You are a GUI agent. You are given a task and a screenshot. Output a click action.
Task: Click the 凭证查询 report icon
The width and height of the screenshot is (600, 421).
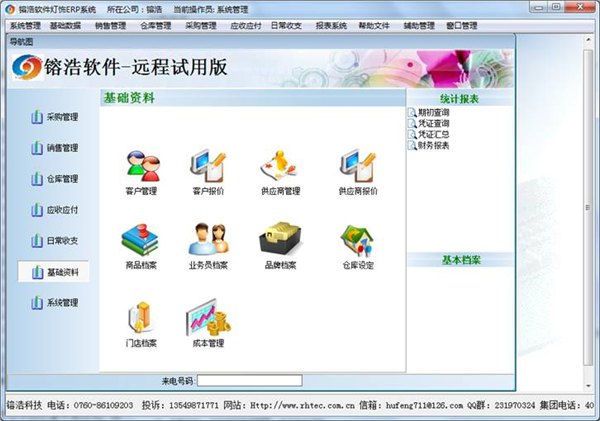[x=412, y=123]
